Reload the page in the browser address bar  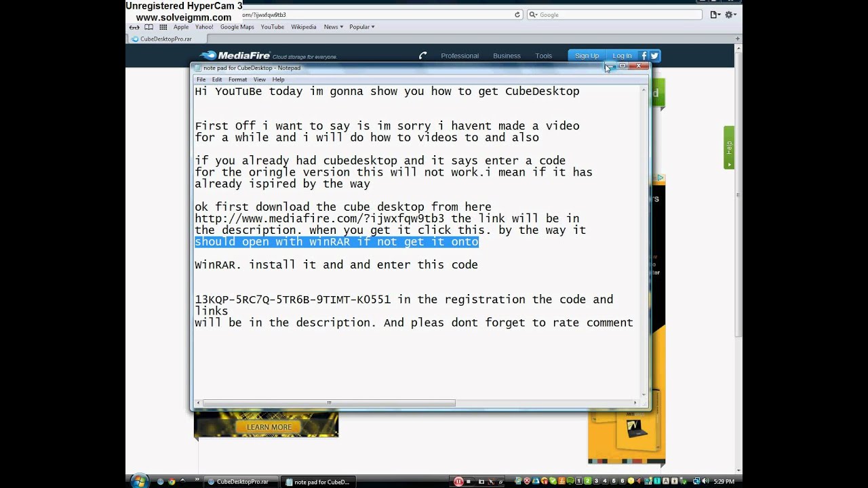tap(517, 14)
